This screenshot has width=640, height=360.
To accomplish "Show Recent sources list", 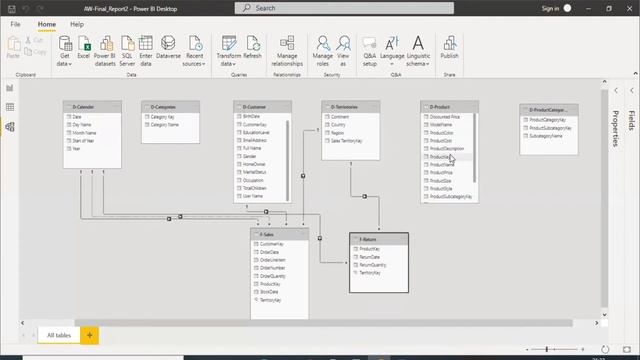I will pyautogui.click(x=194, y=51).
